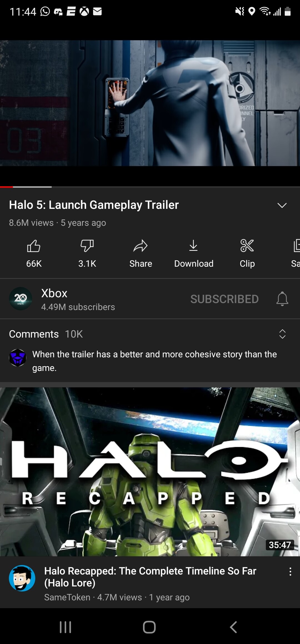The height and width of the screenshot is (644, 300).
Task: Create a Clip with scissors icon
Action: pyautogui.click(x=247, y=246)
